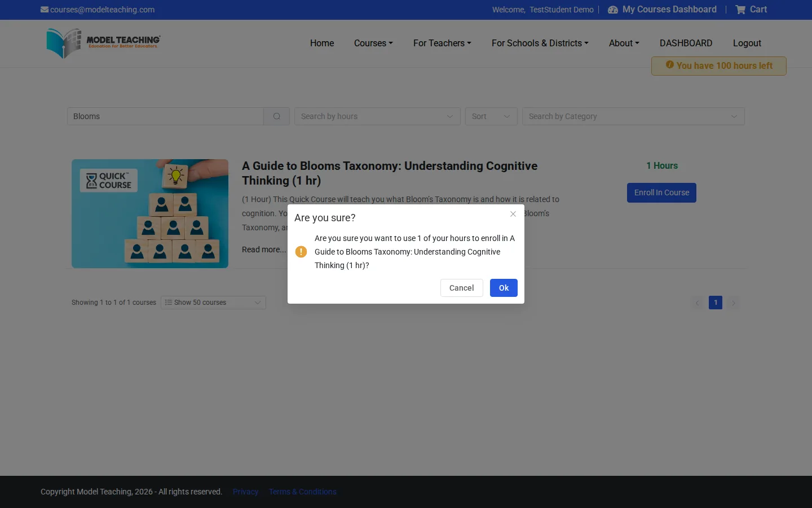Click the magnifier search button
Viewport: 812px width, 508px height.
click(276, 116)
